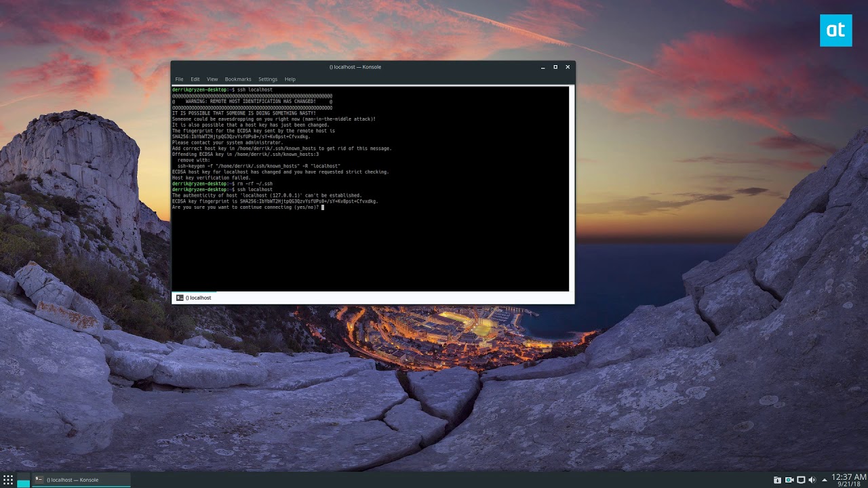
Task: Maximize the Konsole window
Action: click(555, 67)
